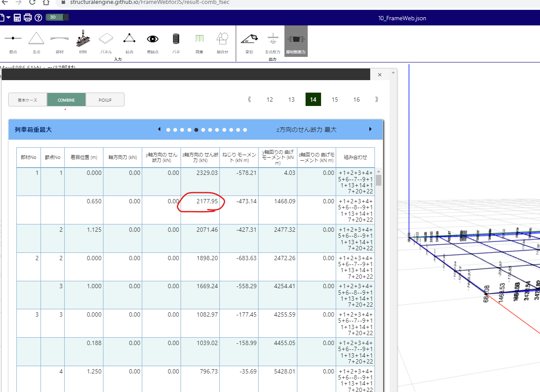Select the sixth pagination dot indicator

[203, 129]
